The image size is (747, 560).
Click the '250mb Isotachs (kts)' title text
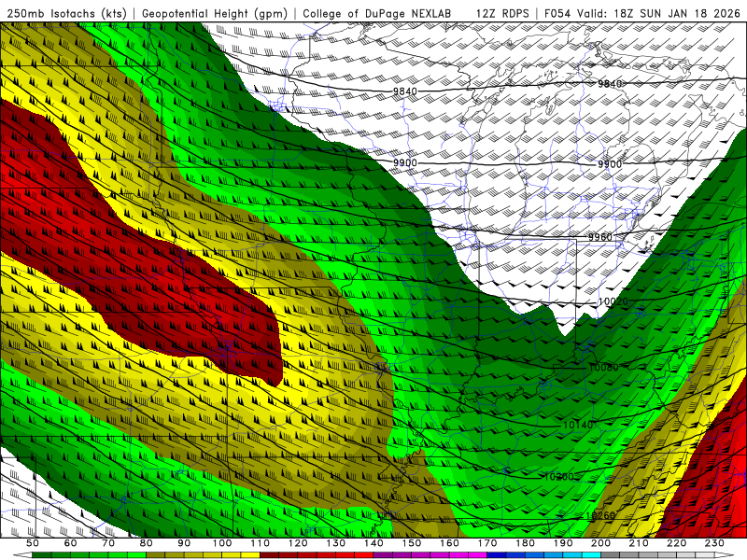click(x=66, y=13)
